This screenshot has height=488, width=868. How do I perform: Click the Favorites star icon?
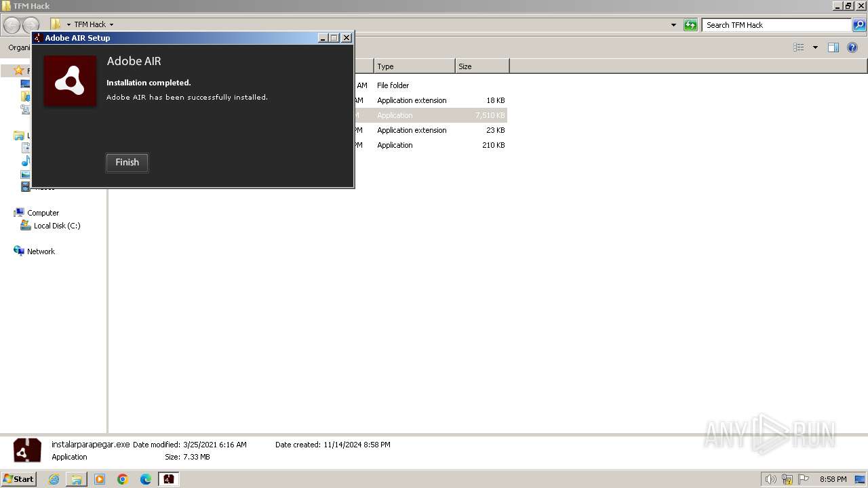19,70
